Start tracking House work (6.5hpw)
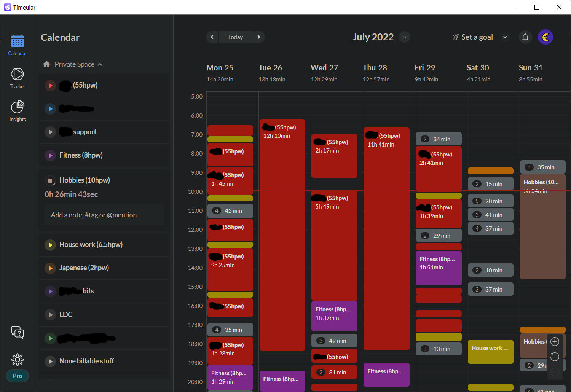571x392 pixels. tap(50, 245)
